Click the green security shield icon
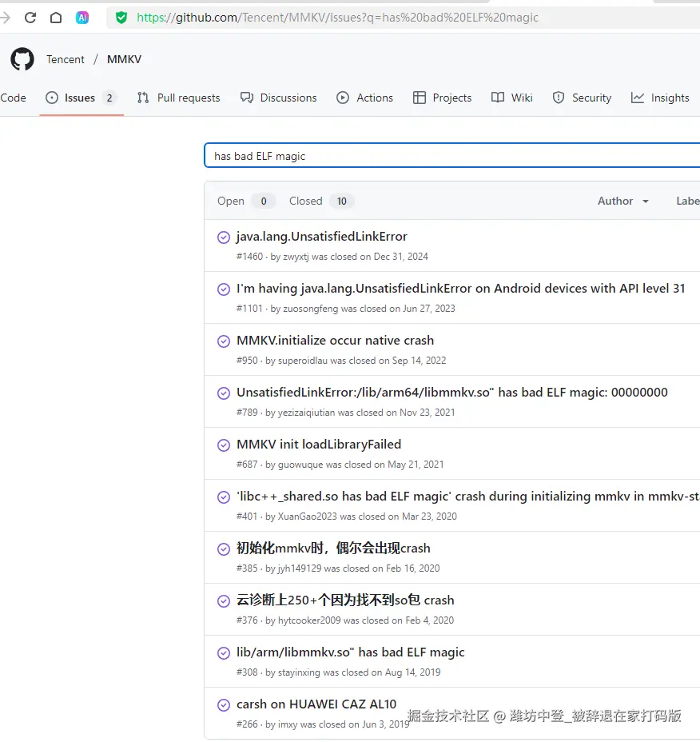The image size is (700, 742). pos(121,18)
